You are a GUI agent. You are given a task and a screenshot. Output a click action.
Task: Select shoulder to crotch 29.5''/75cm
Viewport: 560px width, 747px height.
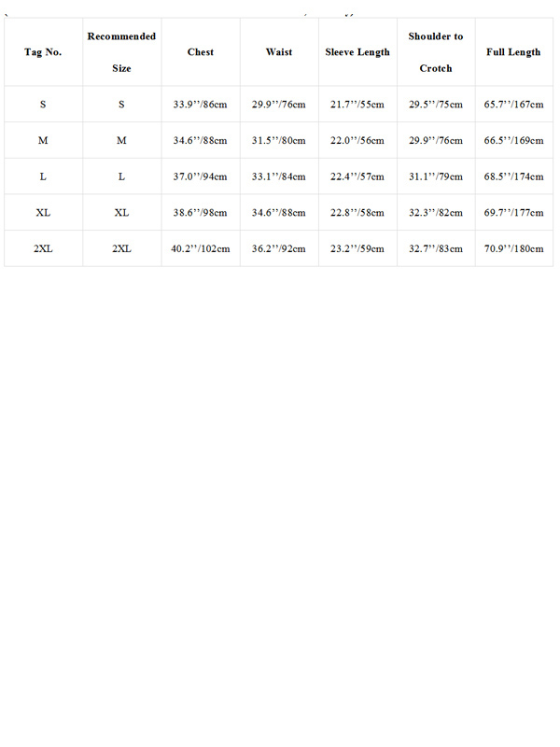436,104
